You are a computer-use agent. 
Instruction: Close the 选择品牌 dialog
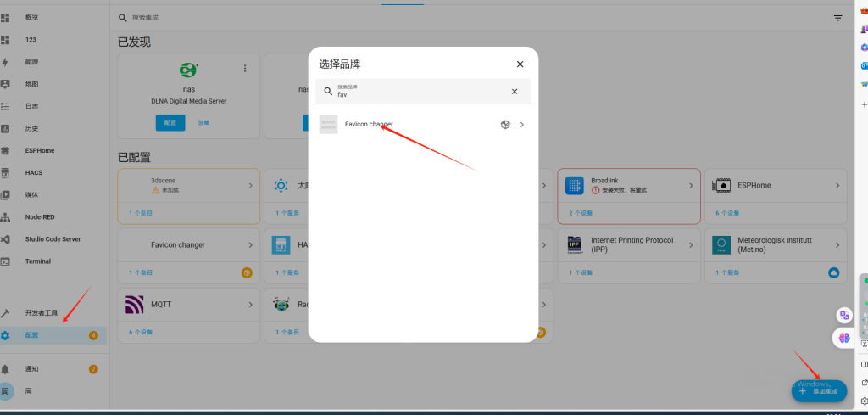[520, 64]
